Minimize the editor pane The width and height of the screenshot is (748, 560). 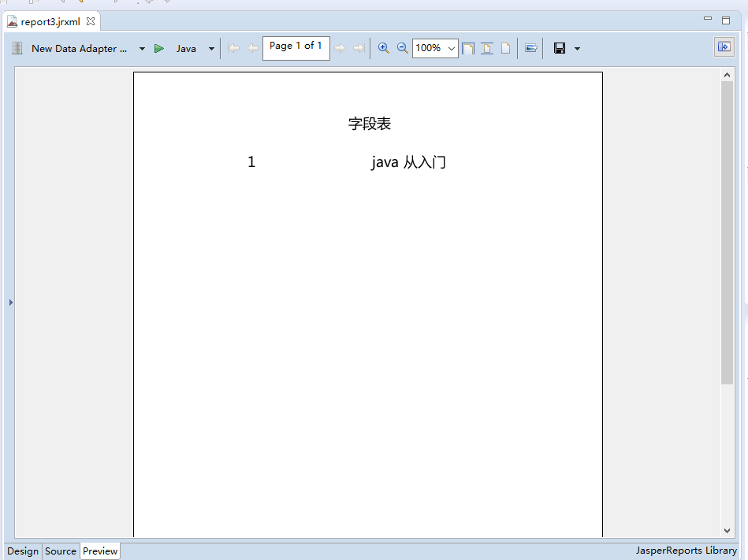tap(708, 19)
